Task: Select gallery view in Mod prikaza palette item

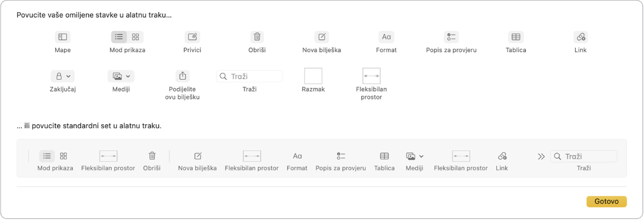Action: click(x=135, y=37)
